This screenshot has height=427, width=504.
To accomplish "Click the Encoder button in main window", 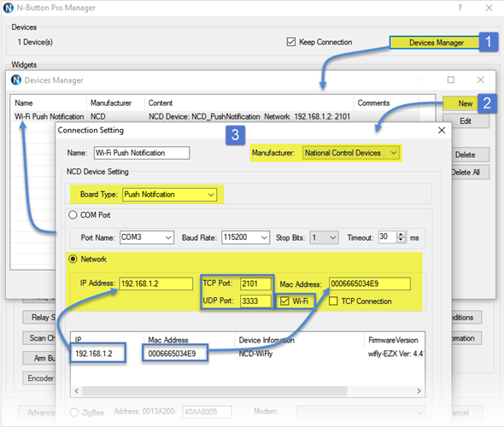I will tap(40, 378).
